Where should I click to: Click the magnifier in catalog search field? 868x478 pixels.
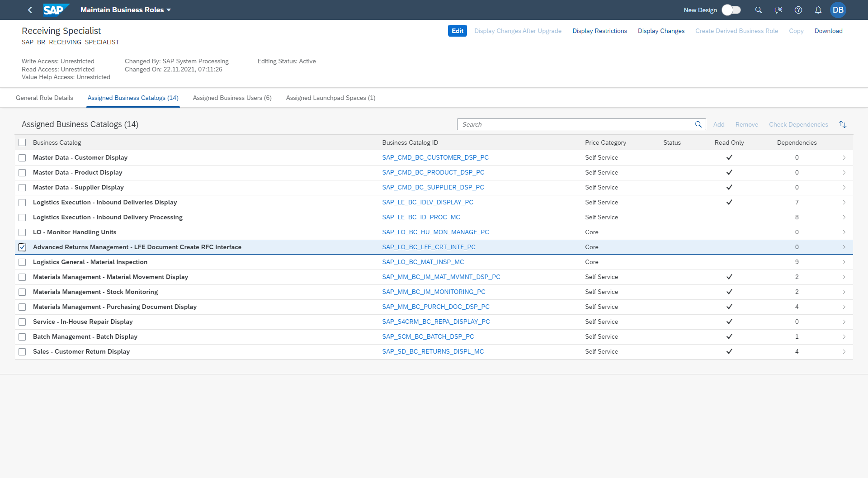tap(698, 124)
